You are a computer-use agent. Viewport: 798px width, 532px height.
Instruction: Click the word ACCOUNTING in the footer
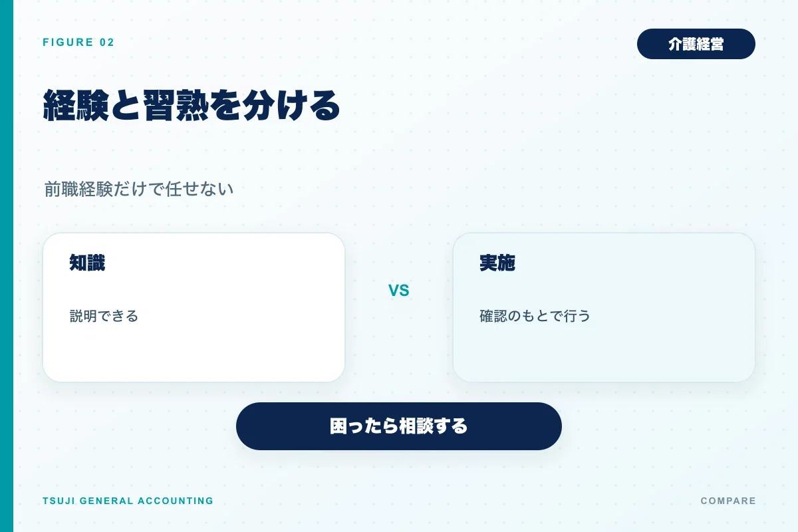176,501
